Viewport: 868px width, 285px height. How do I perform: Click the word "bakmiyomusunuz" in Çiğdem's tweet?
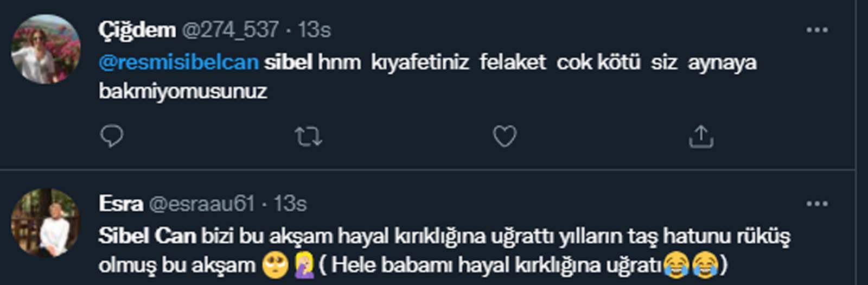point(183,91)
